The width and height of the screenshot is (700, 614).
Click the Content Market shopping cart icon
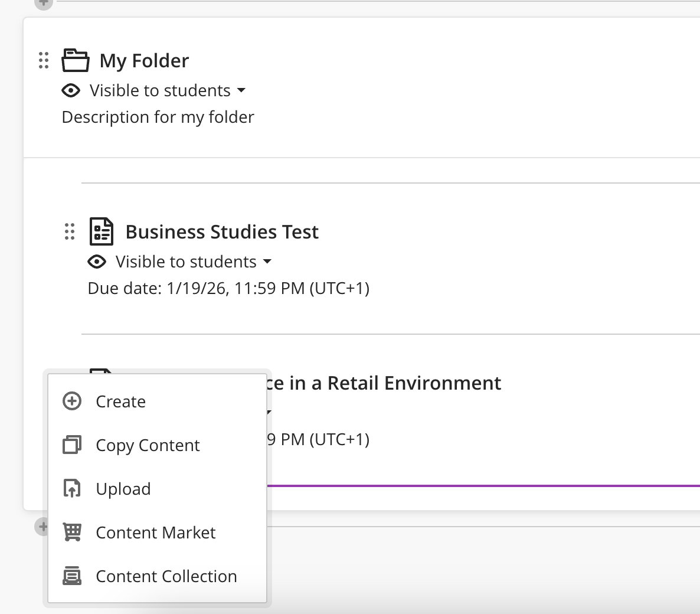point(71,532)
